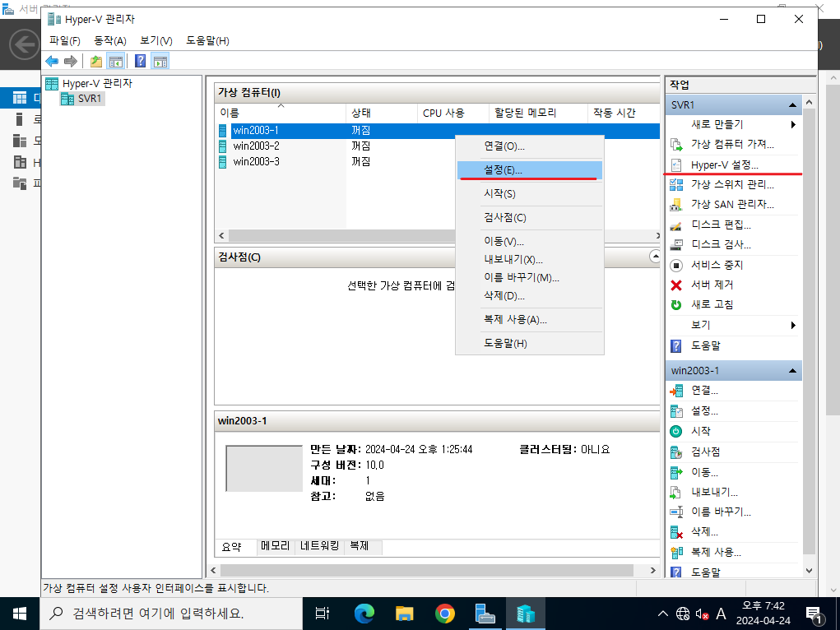Click the toolbar Help question-mark icon

click(x=141, y=61)
